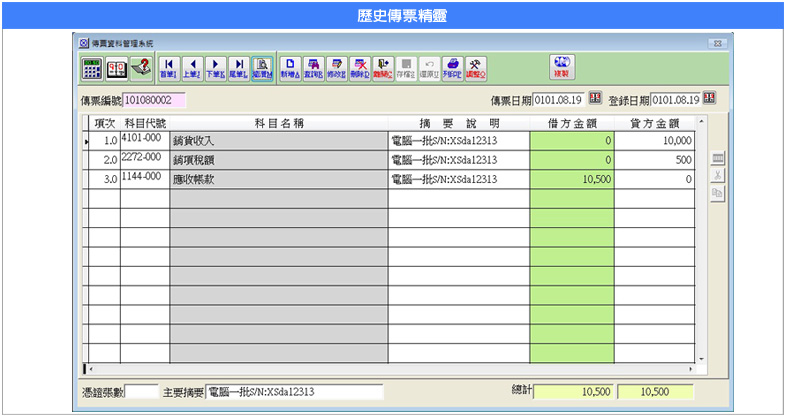
Task: Click the copy (複製) button
Action: coord(561,68)
